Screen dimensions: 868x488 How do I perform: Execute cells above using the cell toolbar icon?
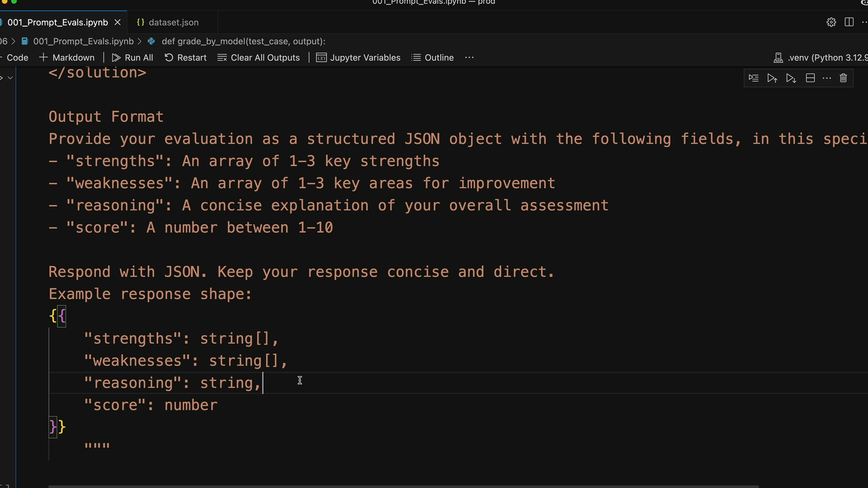tap(772, 78)
